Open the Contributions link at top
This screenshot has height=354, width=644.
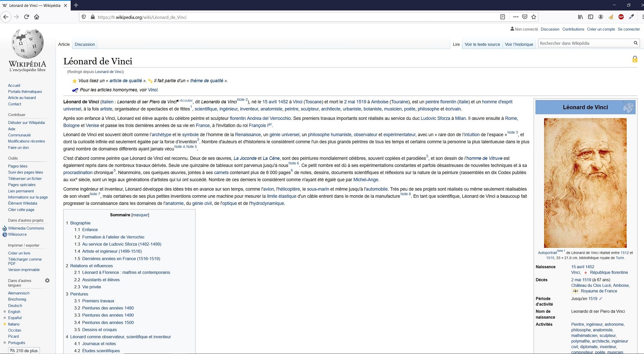tap(573, 29)
